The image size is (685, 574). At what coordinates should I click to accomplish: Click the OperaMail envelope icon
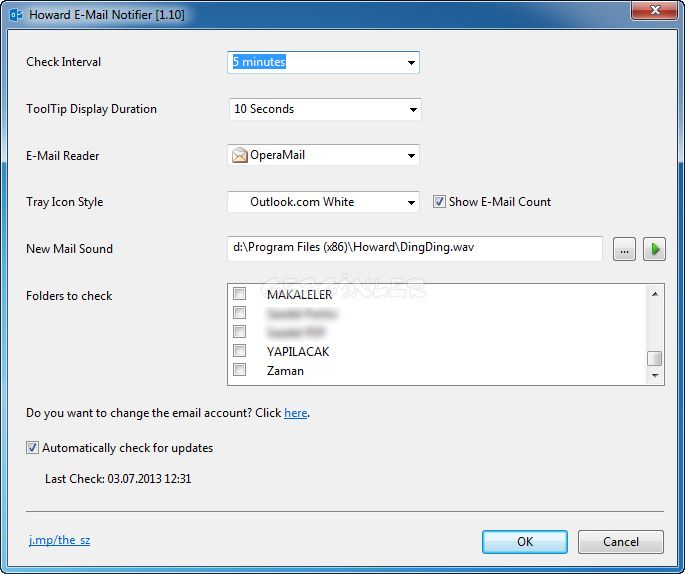239,155
